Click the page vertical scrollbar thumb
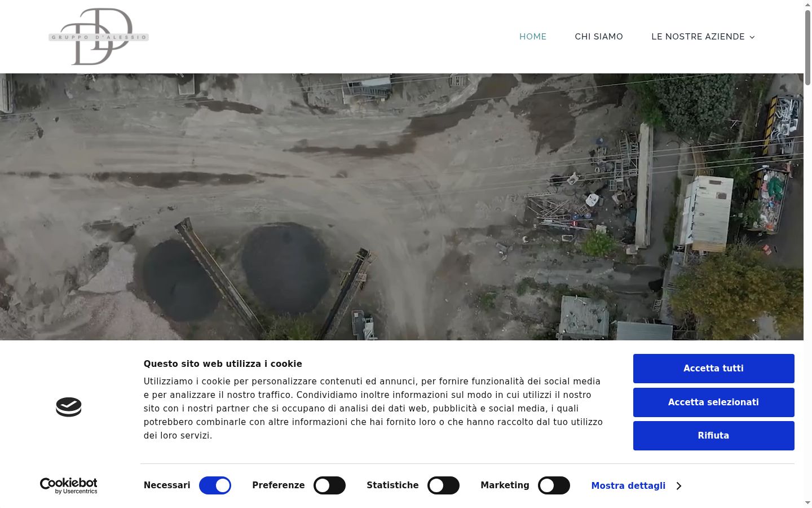Screen dimensions: 812x508 (807, 47)
